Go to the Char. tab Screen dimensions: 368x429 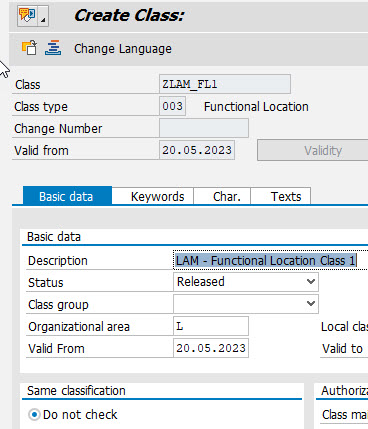pyautogui.click(x=227, y=196)
